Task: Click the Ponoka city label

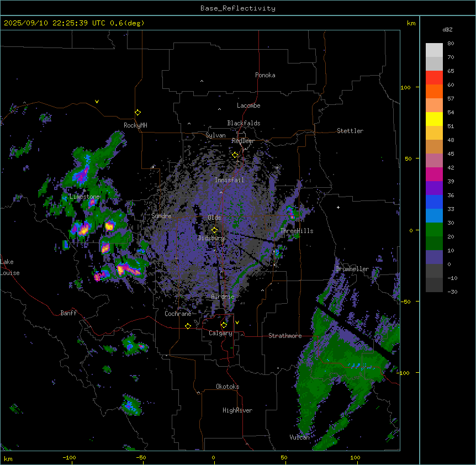Action: tap(265, 75)
